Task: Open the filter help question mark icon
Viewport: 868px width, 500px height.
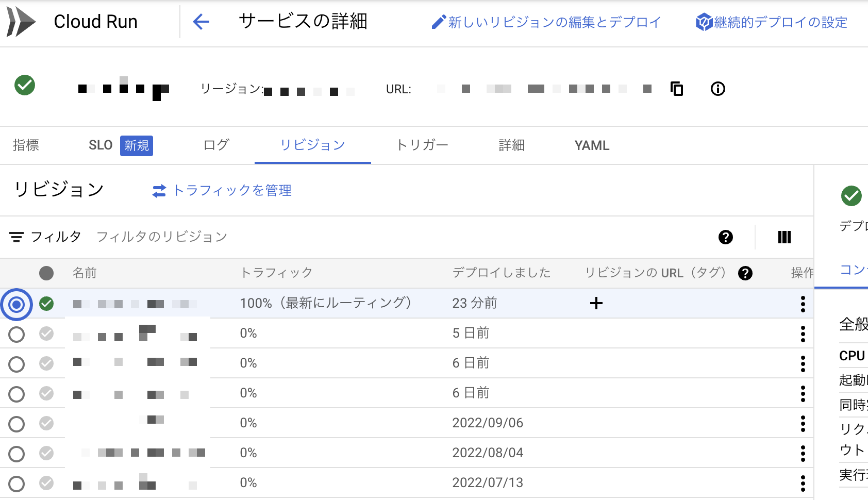Action: tap(725, 237)
